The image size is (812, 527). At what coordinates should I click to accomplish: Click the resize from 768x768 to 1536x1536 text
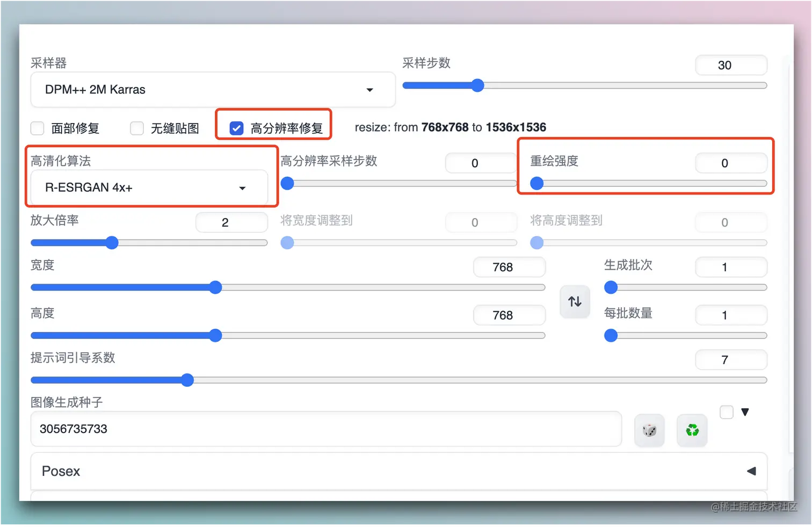(451, 127)
